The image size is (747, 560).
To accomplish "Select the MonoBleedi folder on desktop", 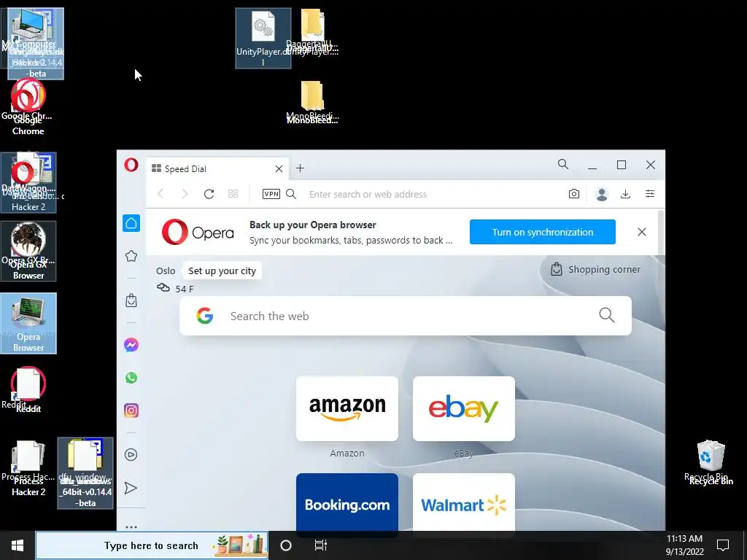I will tap(312, 102).
